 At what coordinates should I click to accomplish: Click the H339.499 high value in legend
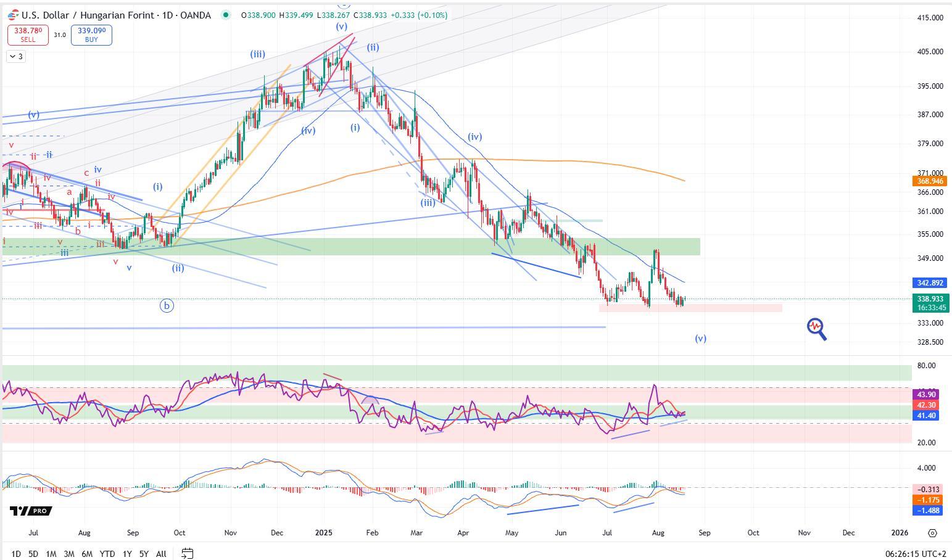coord(297,15)
